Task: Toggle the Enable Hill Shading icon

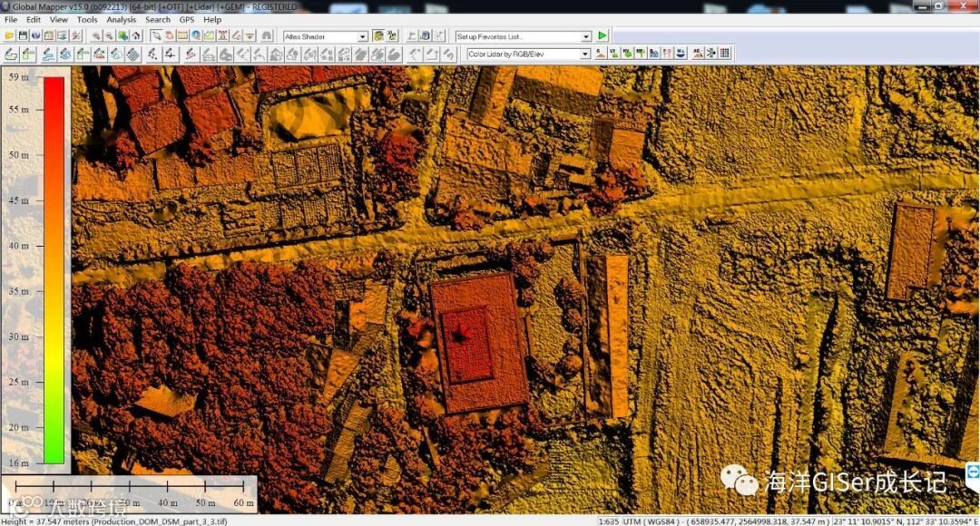Action: pos(378,36)
